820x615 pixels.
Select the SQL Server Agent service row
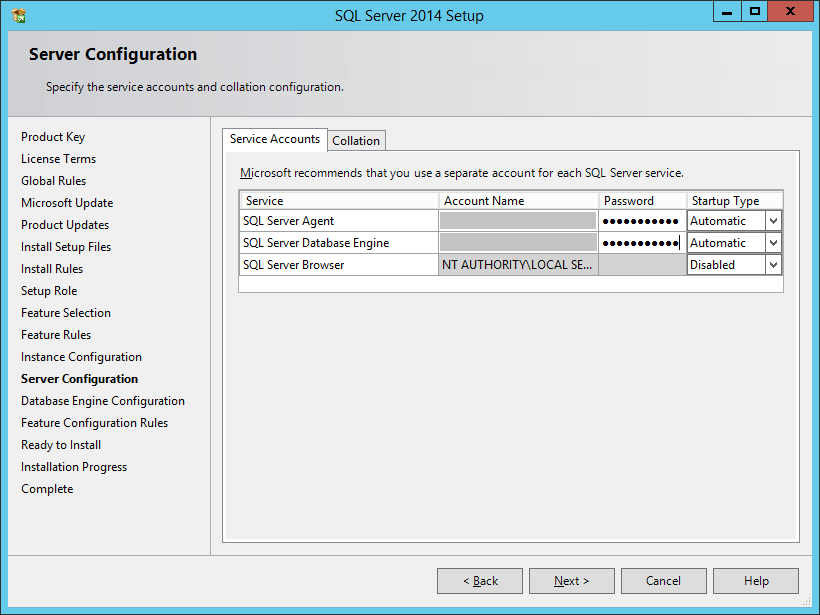338,221
